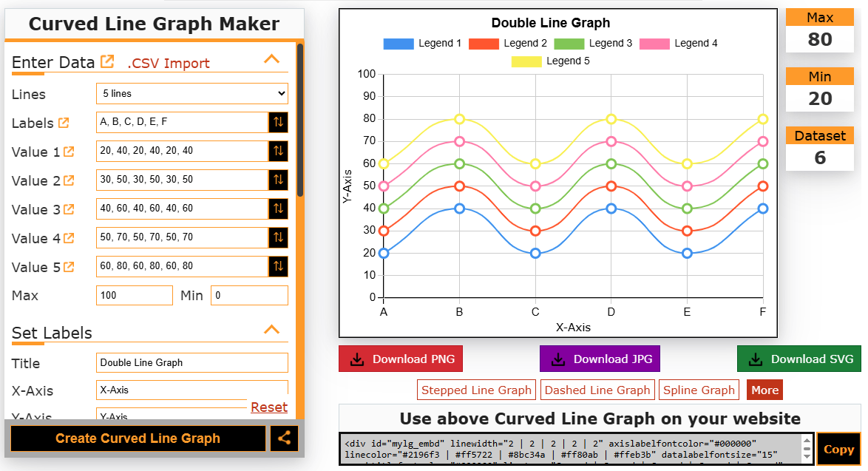Toggle Legend 2 orange series in chart
Screen dimensions: 868x471
point(508,43)
